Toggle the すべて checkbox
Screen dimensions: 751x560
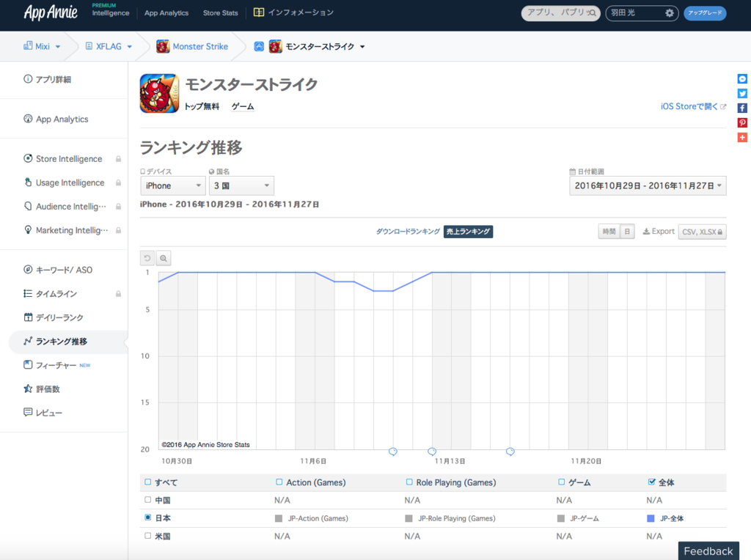(148, 482)
